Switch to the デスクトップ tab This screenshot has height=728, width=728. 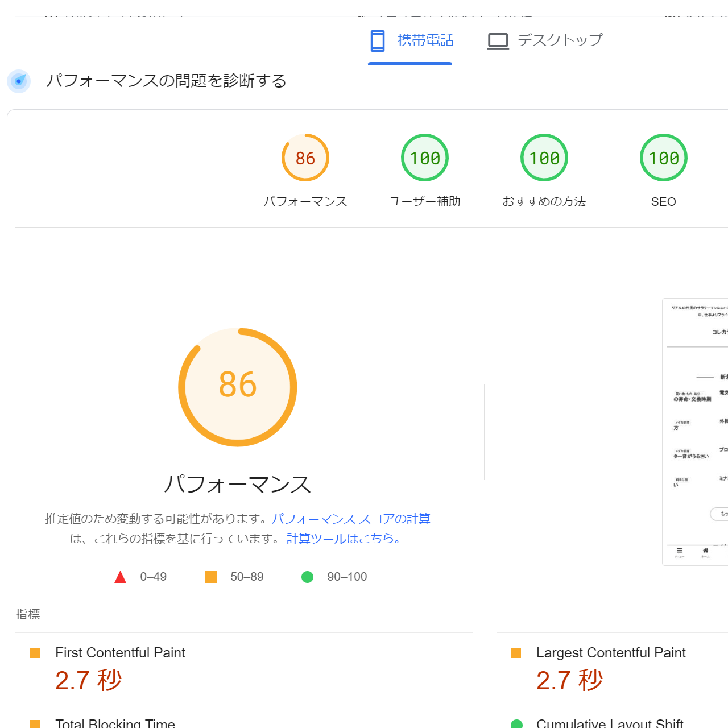pyautogui.click(x=544, y=41)
